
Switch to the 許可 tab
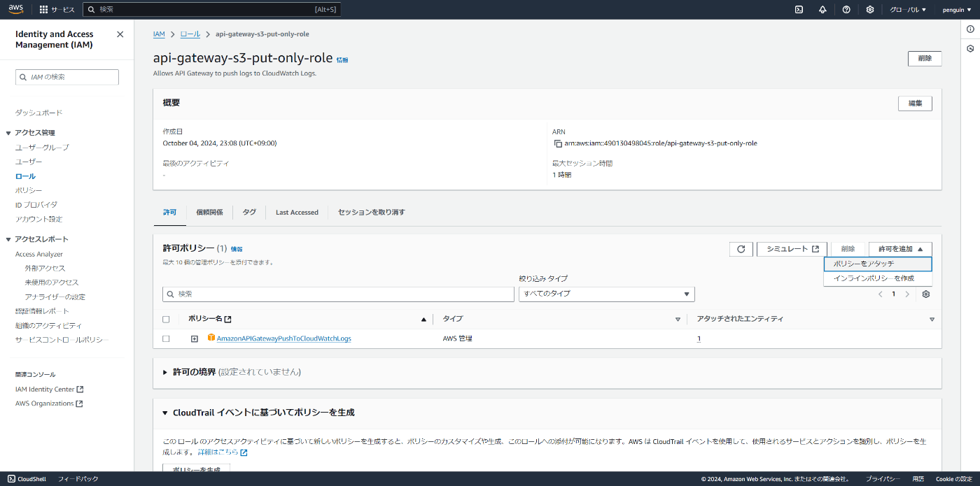(170, 213)
